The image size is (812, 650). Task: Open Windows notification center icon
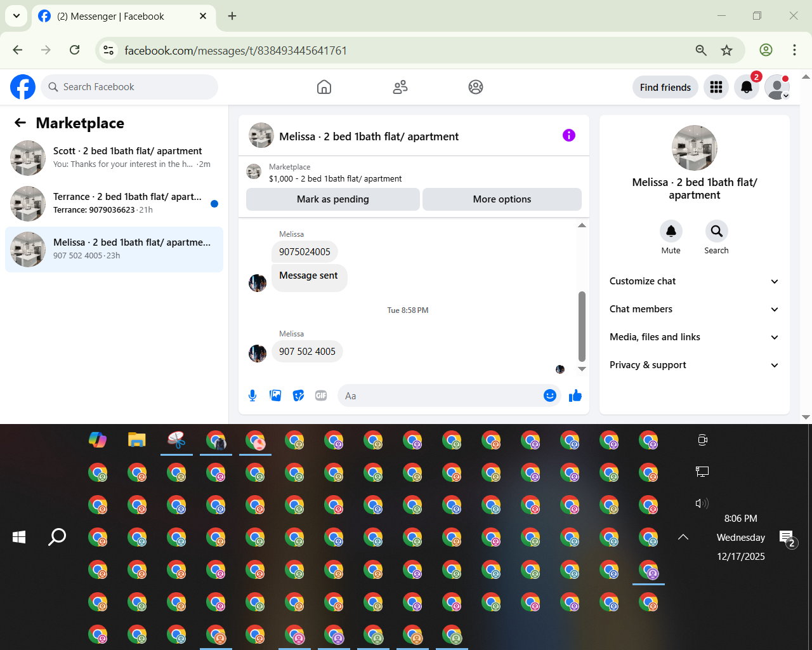[787, 539]
